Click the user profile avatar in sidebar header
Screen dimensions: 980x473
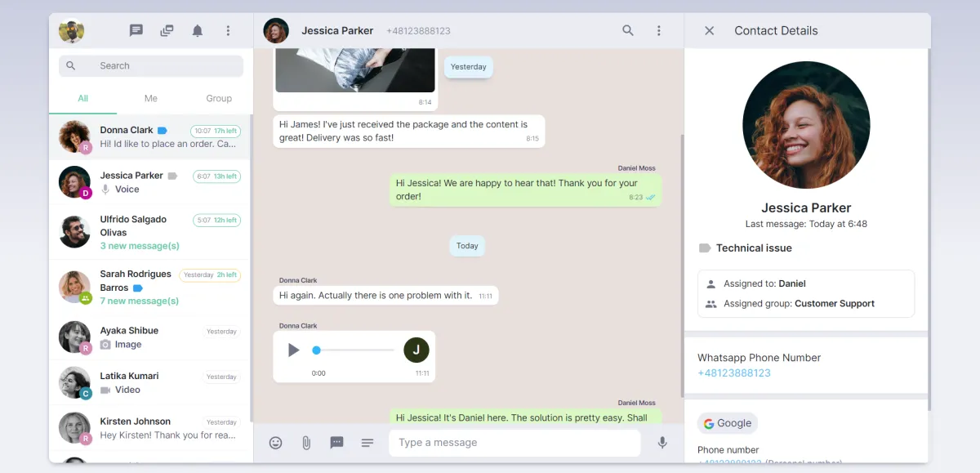[72, 30]
